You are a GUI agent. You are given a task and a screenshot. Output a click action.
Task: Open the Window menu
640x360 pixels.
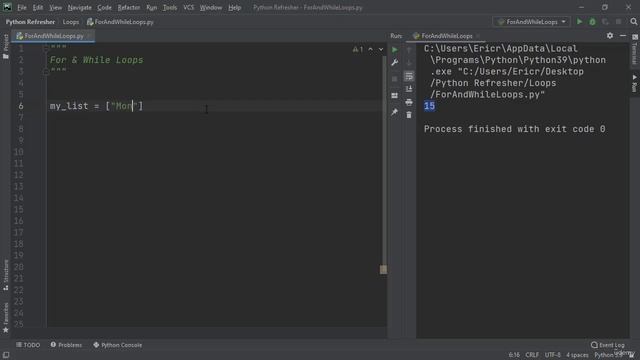211,7
